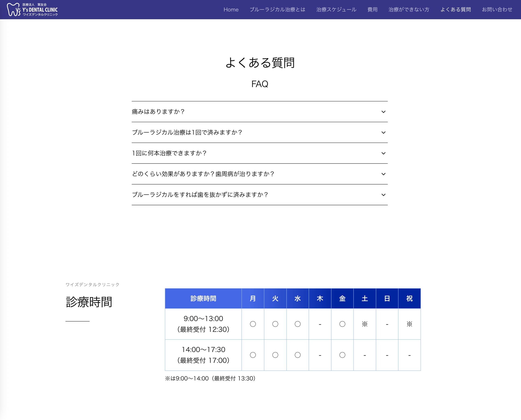
Task: Expand the 痛みはありますか？ question
Action: tap(260, 112)
